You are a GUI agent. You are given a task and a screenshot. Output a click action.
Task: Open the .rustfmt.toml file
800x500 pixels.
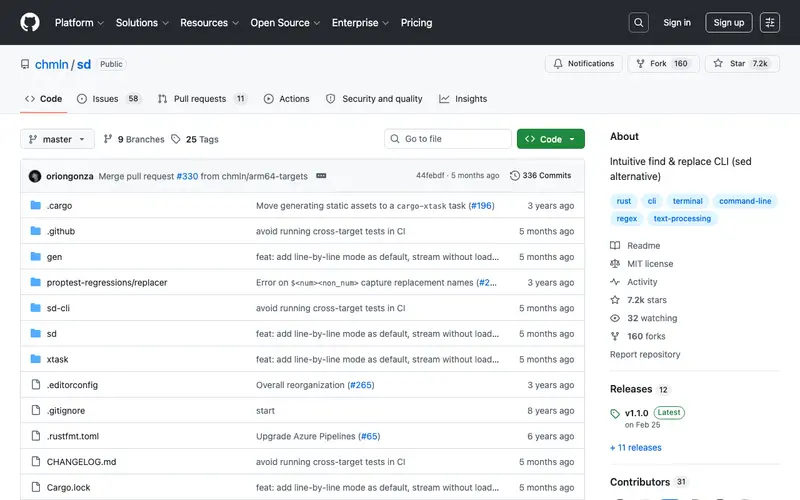coord(73,436)
